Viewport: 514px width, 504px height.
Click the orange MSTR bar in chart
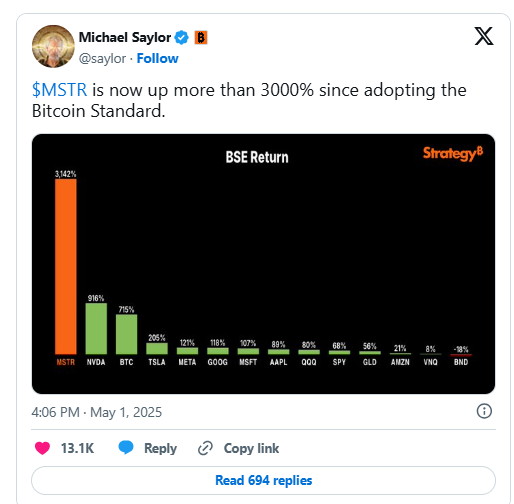coord(66,267)
